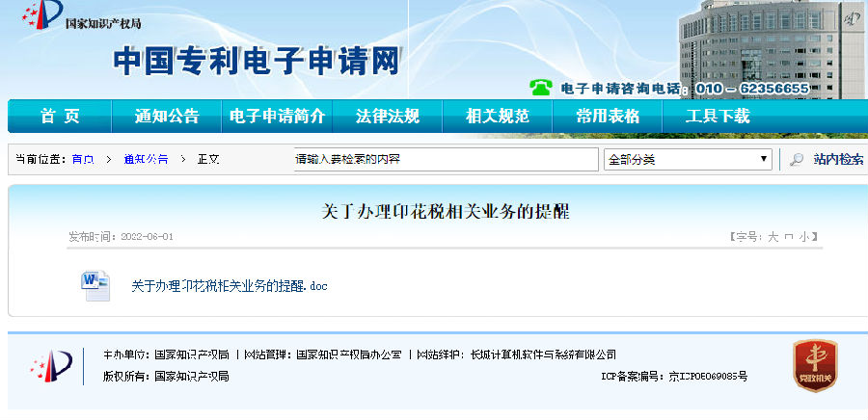868x420 pixels.
Task: Click the magnifier icon beside 站内检索
Action: (797, 160)
